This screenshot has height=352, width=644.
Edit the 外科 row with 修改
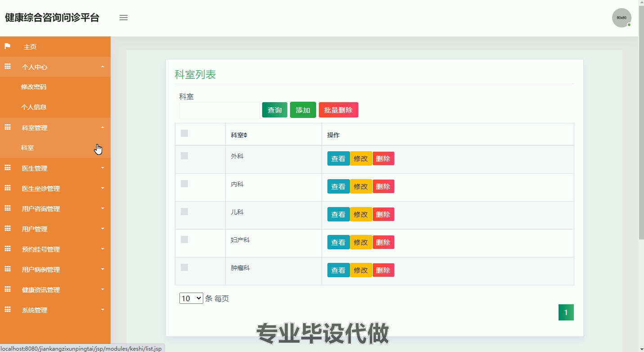click(x=361, y=158)
